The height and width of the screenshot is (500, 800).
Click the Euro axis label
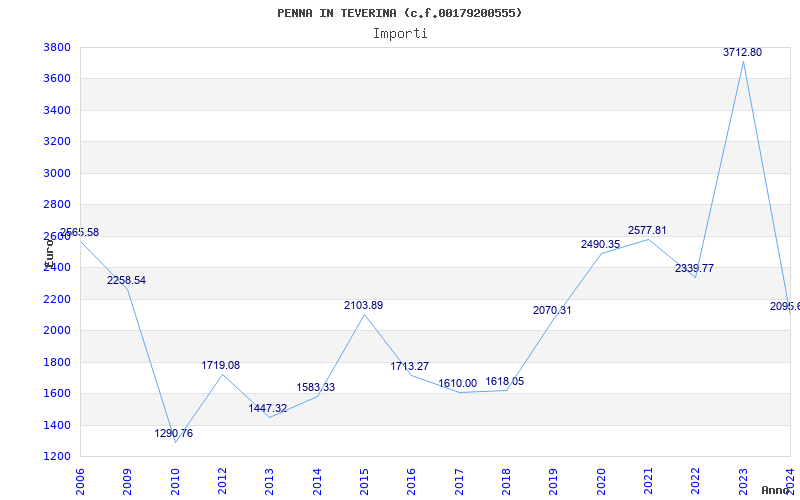pyautogui.click(x=48, y=252)
